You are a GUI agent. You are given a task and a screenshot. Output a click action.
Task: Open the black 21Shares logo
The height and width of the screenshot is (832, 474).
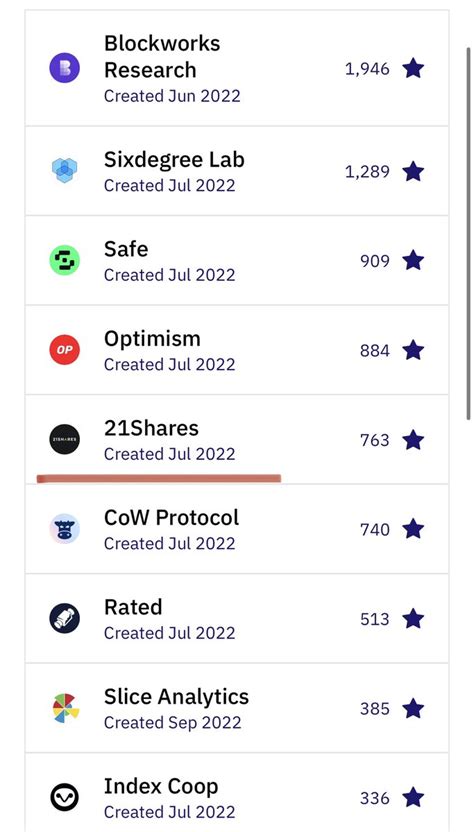(x=65, y=440)
